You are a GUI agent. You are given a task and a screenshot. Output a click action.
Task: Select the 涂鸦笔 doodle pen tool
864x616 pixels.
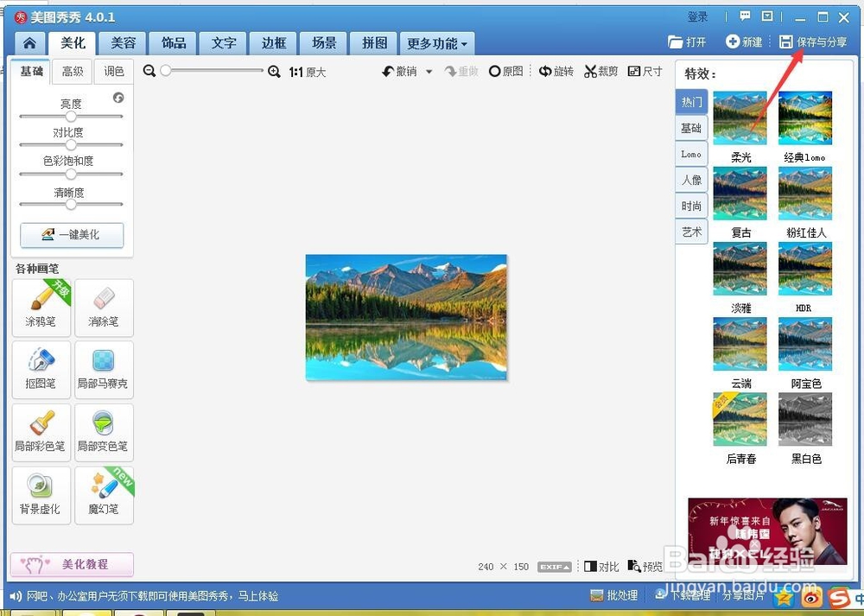click(x=41, y=308)
